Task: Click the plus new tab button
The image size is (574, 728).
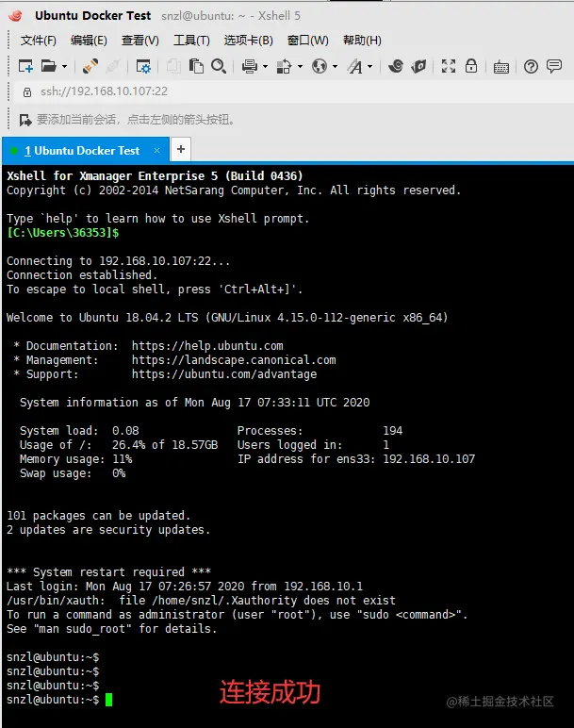Action: (x=181, y=150)
